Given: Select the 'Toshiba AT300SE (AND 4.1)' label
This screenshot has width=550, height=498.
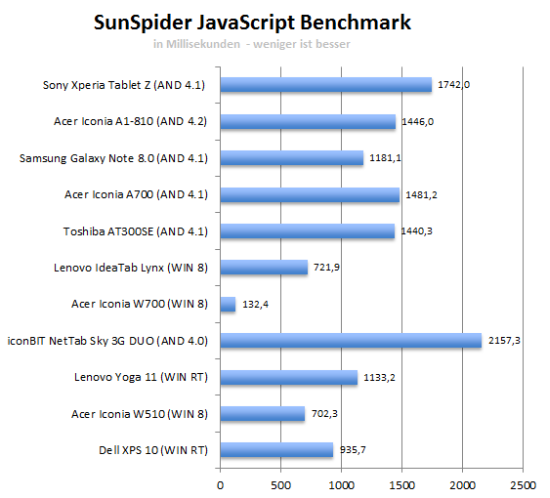Looking at the screenshot, I should 135,231.
